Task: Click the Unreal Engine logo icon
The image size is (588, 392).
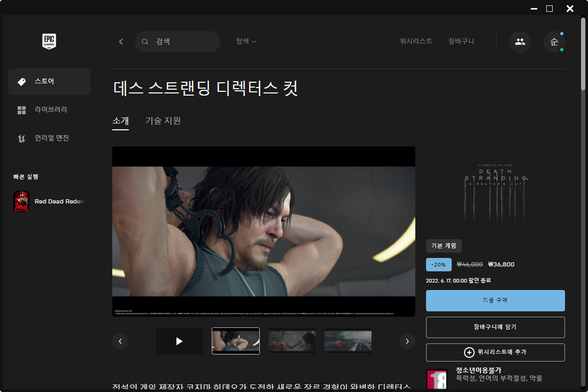Action: click(x=22, y=138)
